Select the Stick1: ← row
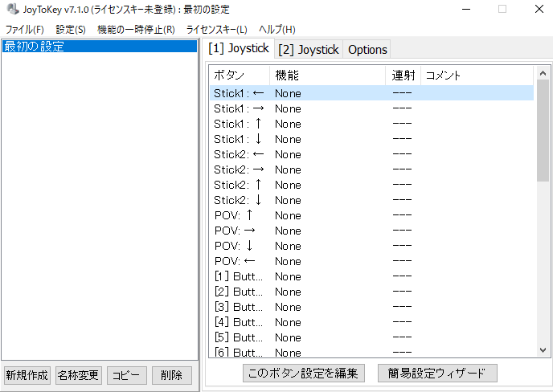The height and width of the screenshot is (392, 553). pos(371,93)
